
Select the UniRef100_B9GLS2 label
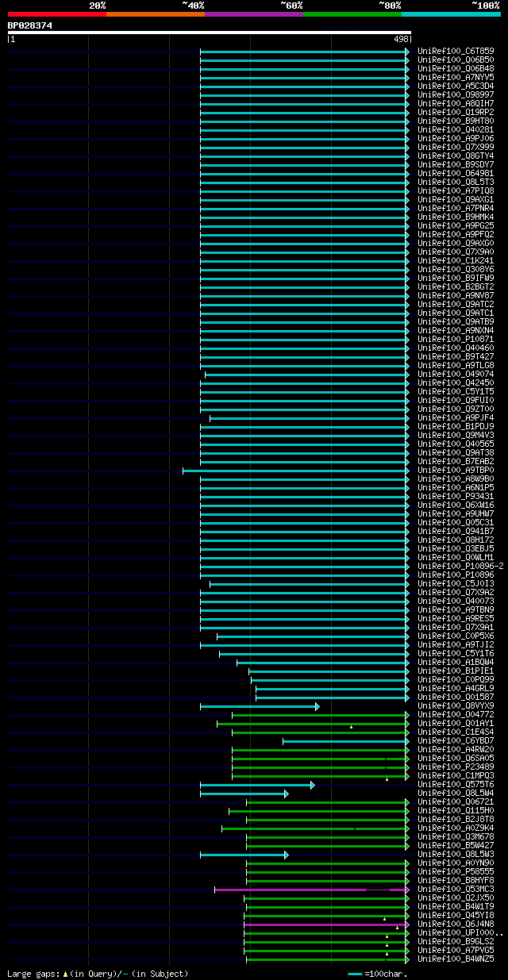coord(456,941)
